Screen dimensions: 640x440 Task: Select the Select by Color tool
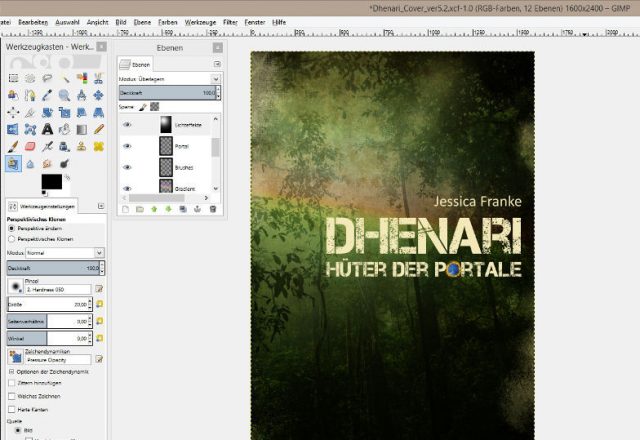point(82,78)
